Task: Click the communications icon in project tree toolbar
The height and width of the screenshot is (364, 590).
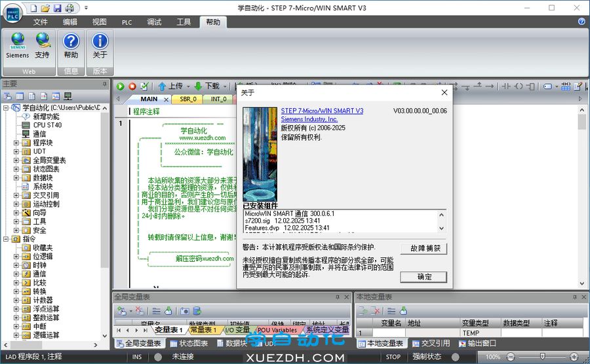Action: coord(68,96)
